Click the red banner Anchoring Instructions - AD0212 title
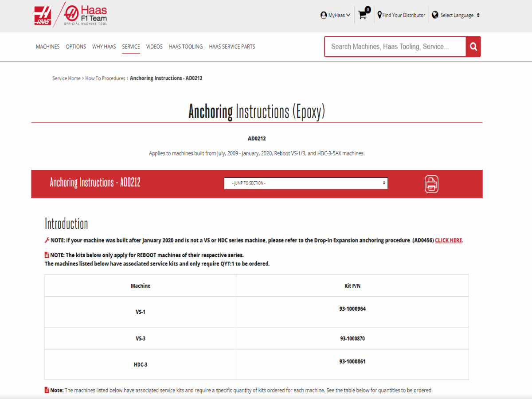This screenshot has width=532, height=399. click(95, 183)
